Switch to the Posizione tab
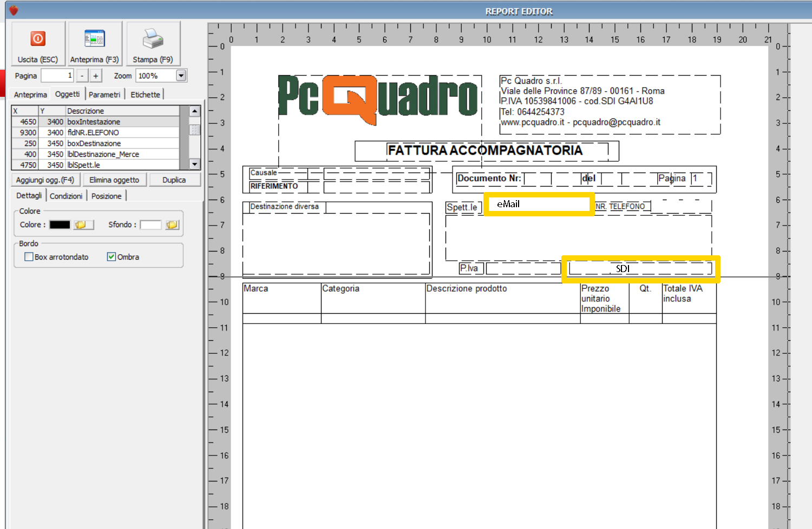Screen dimensions: 812x529 coord(107,196)
